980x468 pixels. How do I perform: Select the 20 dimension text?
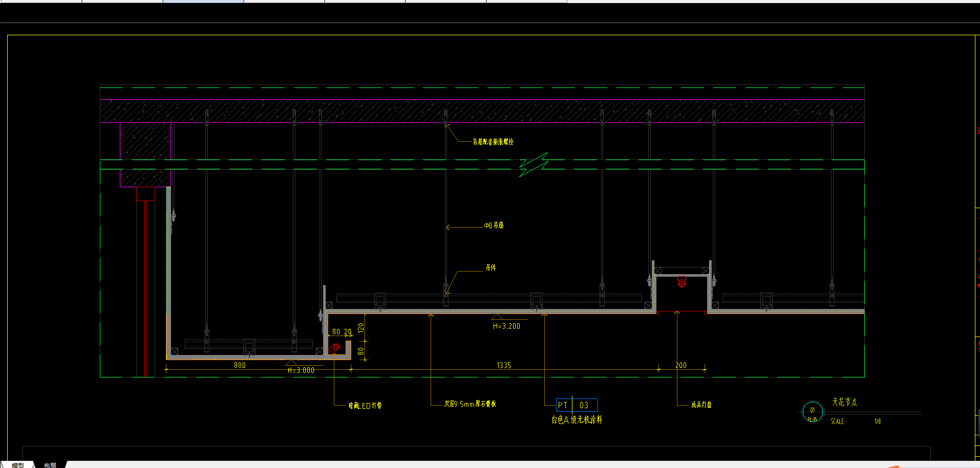pyautogui.click(x=348, y=332)
